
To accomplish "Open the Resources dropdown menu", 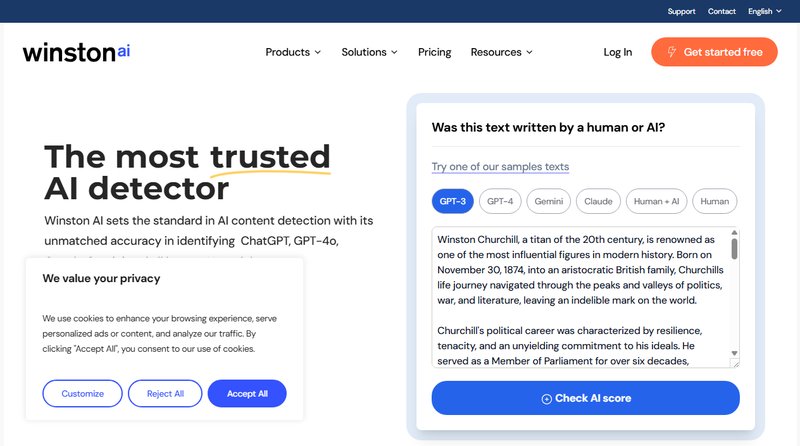I will [502, 52].
